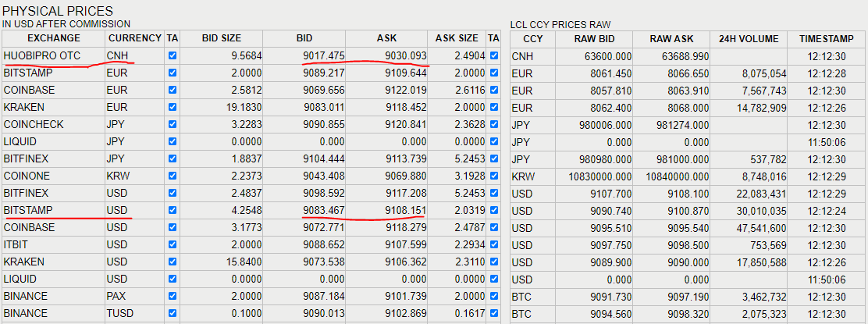Click the BID SIZE column header
This screenshot has height=324, width=868.
click(222, 38)
